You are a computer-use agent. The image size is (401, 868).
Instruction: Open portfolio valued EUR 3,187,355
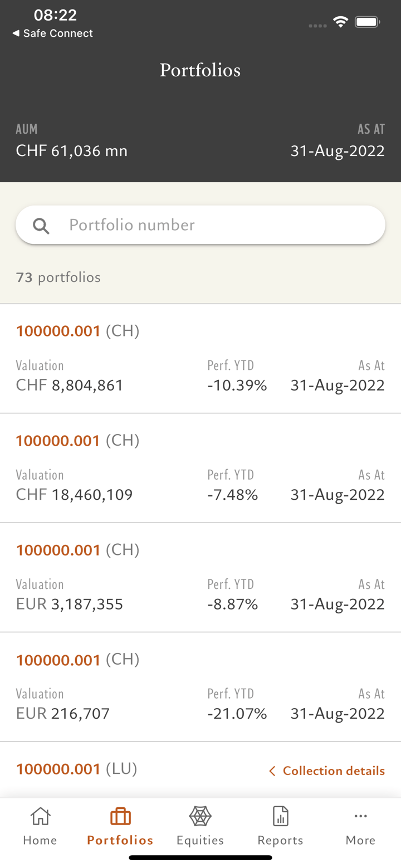click(x=200, y=577)
